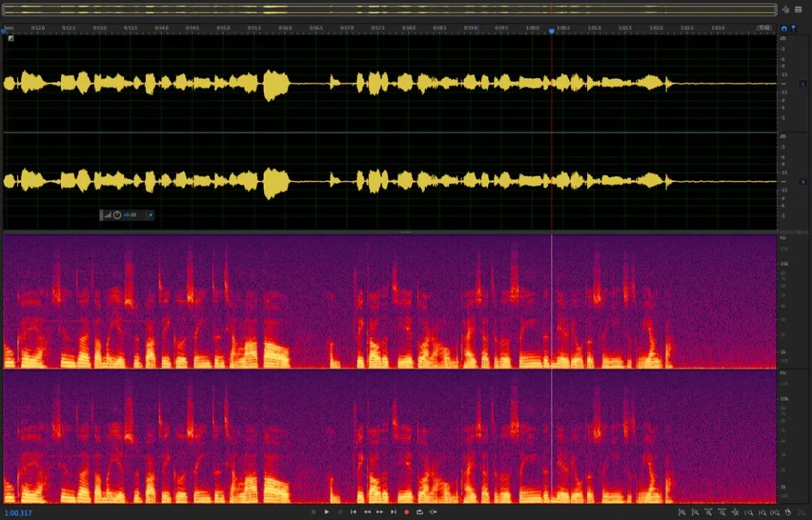Image resolution: width=812 pixels, height=520 pixels.
Task: Click the zoom out full icon
Action: tap(735, 512)
